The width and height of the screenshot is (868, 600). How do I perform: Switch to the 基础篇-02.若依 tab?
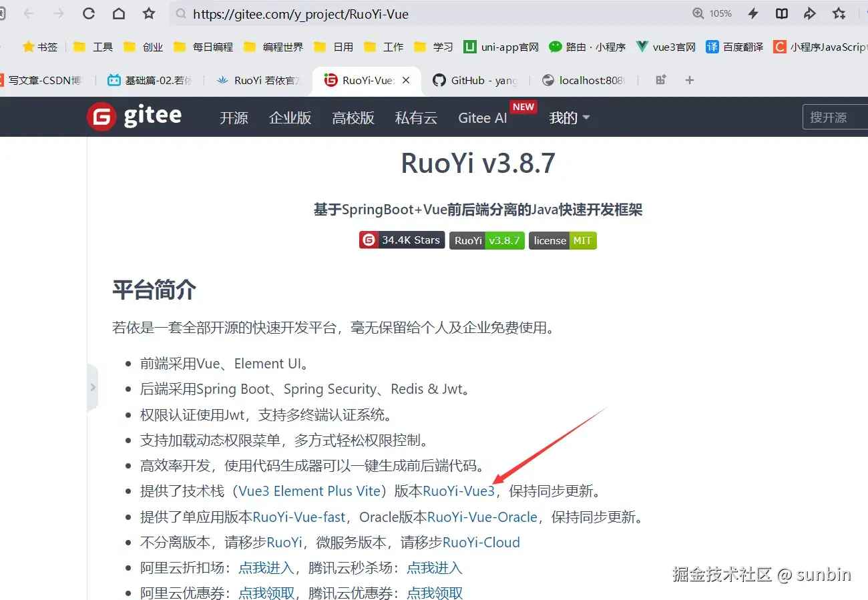pyautogui.click(x=150, y=80)
